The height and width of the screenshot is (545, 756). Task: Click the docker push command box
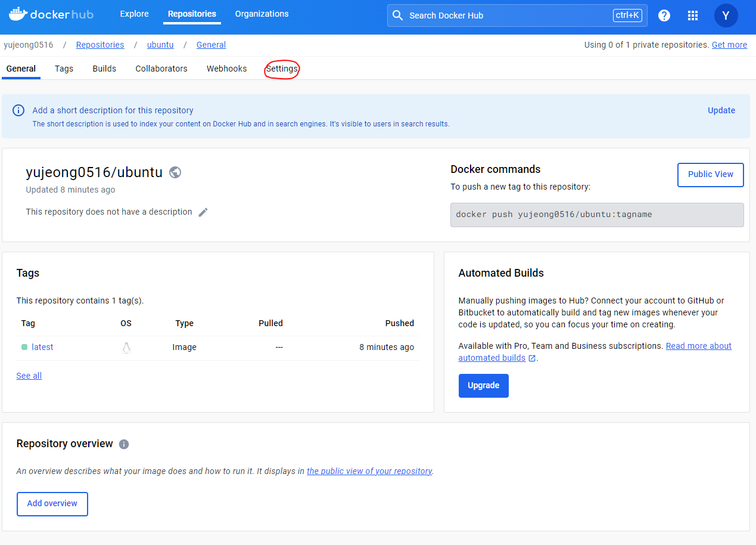pyautogui.click(x=597, y=215)
